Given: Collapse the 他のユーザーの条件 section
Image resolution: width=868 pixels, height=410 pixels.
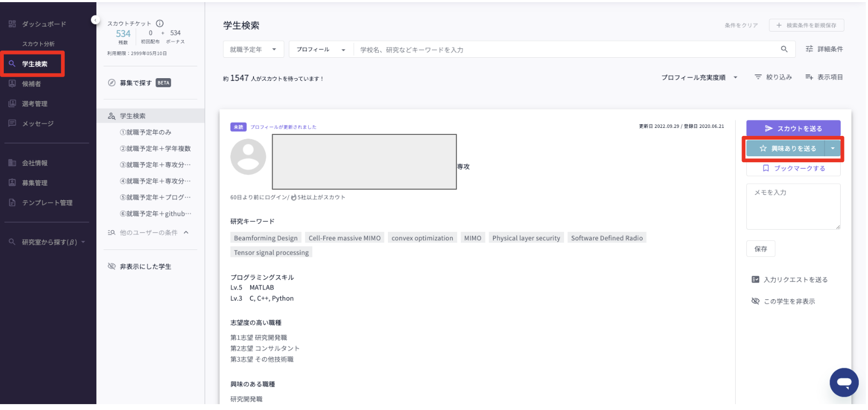Looking at the screenshot, I should pos(186,233).
